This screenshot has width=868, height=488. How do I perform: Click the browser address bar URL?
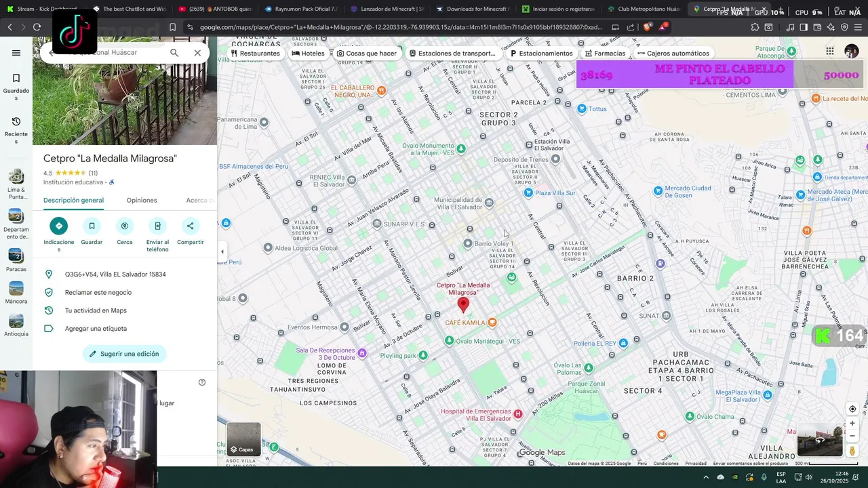pyautogui.click(x=400, y=27)
